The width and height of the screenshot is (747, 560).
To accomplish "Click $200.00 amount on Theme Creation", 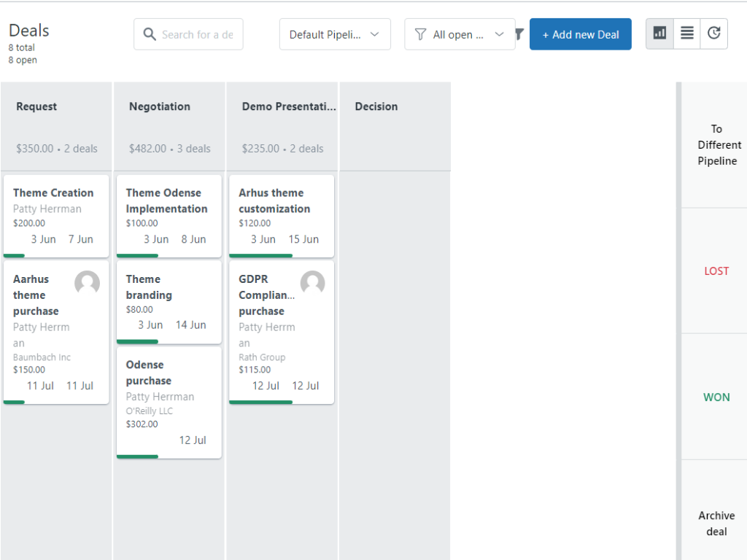I will pyautogui.click(x=29, y=223).
